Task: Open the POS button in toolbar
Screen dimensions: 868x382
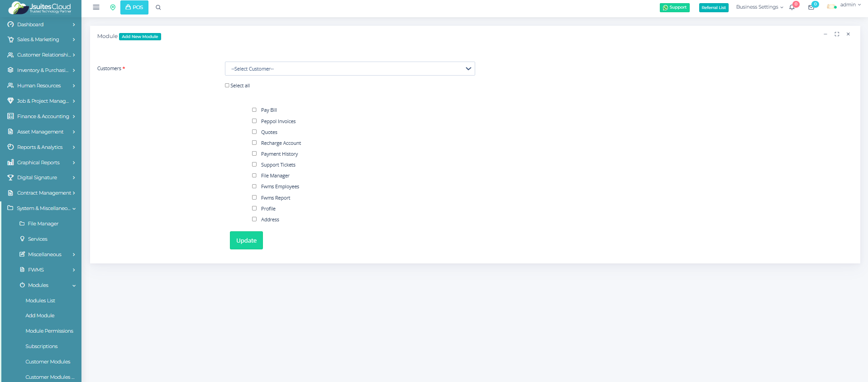Action: [x=134, y=7]
